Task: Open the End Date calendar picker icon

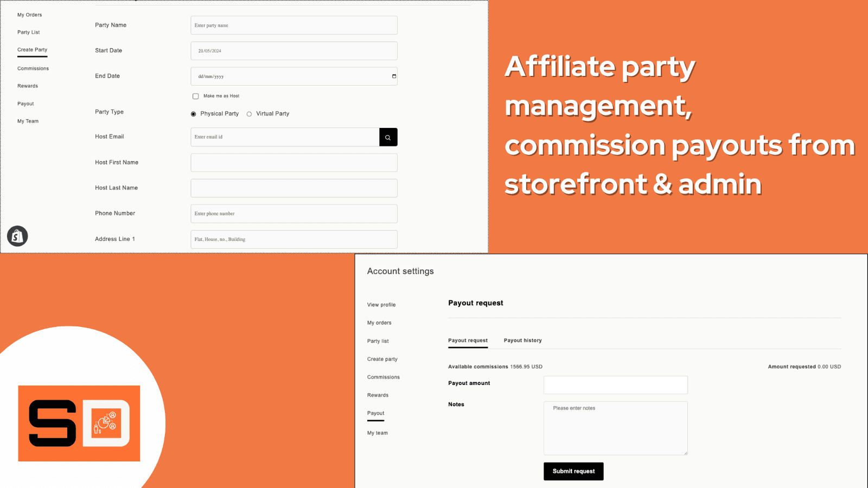Action: (394, 76)
